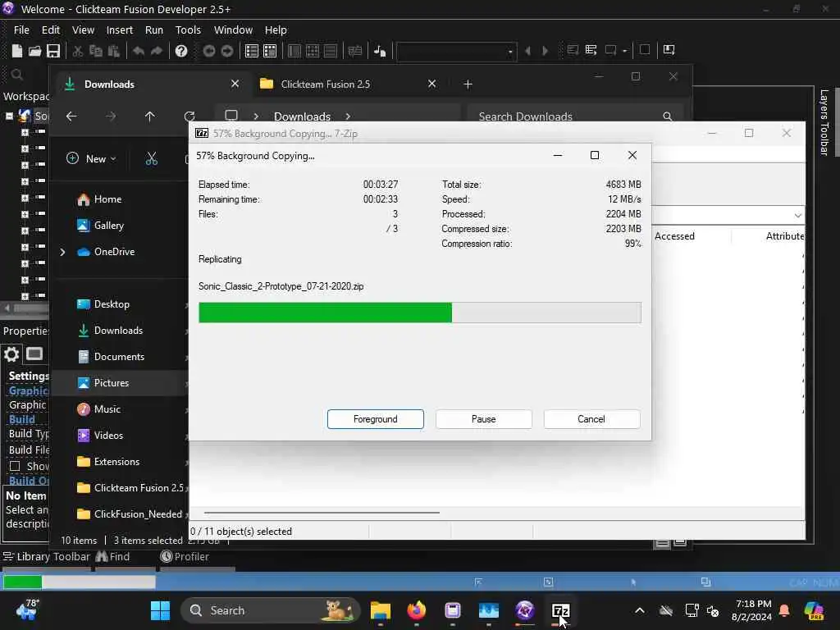
Task: Pause the 7-Zip copy operation
Action: tap(484, 419)
